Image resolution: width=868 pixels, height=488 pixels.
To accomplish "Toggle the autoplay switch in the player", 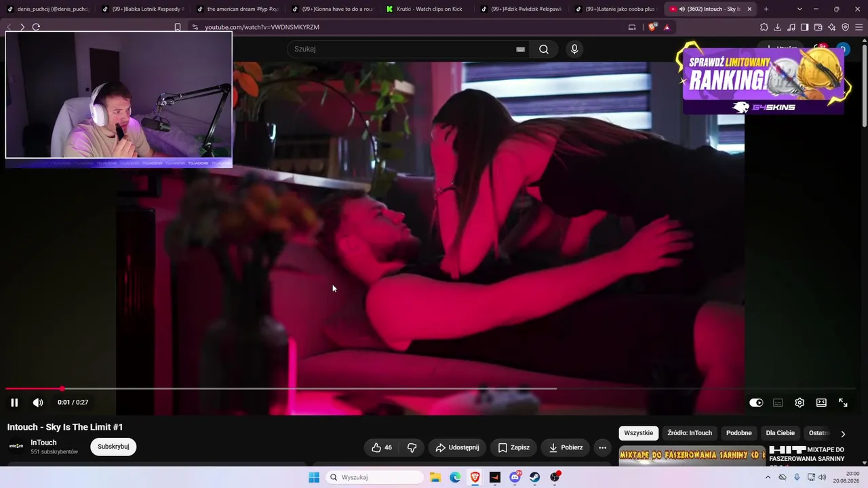I will click(756, 403).
